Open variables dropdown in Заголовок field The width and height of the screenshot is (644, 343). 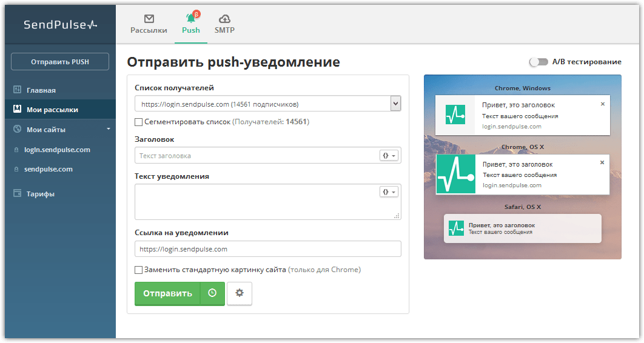tap(389, 156)
